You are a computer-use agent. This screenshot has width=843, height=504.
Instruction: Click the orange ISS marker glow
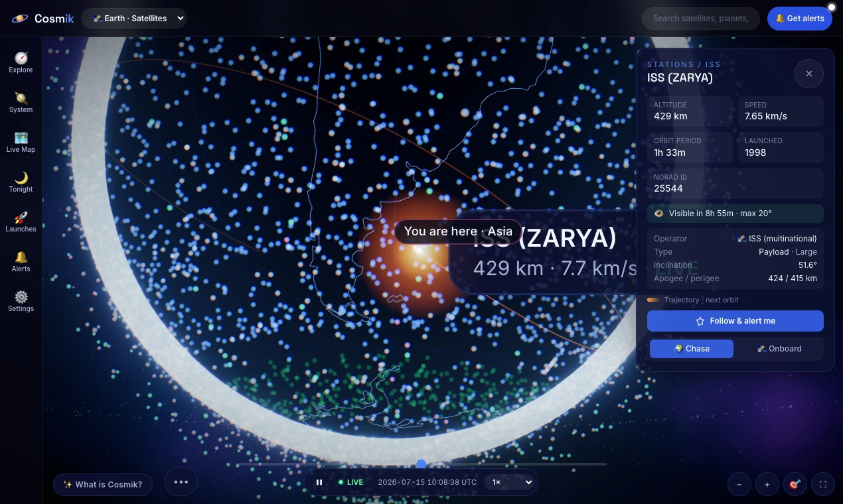[x=420, y=249]
